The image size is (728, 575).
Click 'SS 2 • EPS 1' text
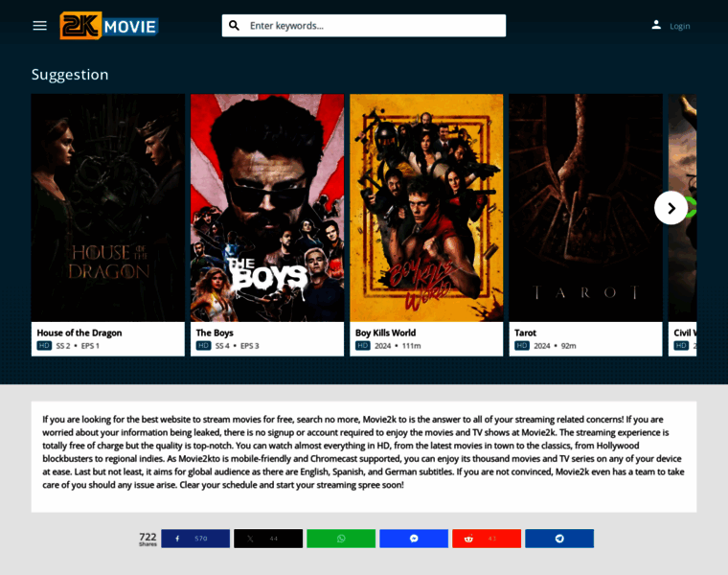click(x=78, y=346)
